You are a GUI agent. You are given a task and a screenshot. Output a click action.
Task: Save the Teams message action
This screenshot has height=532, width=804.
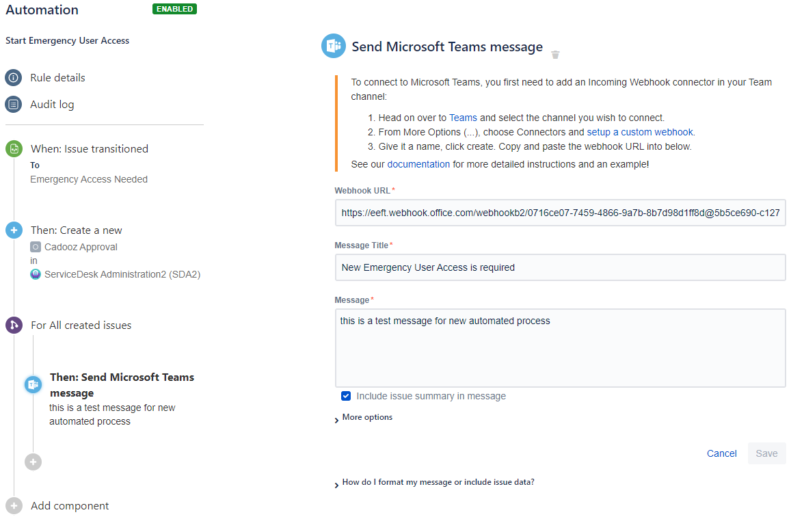766,453
